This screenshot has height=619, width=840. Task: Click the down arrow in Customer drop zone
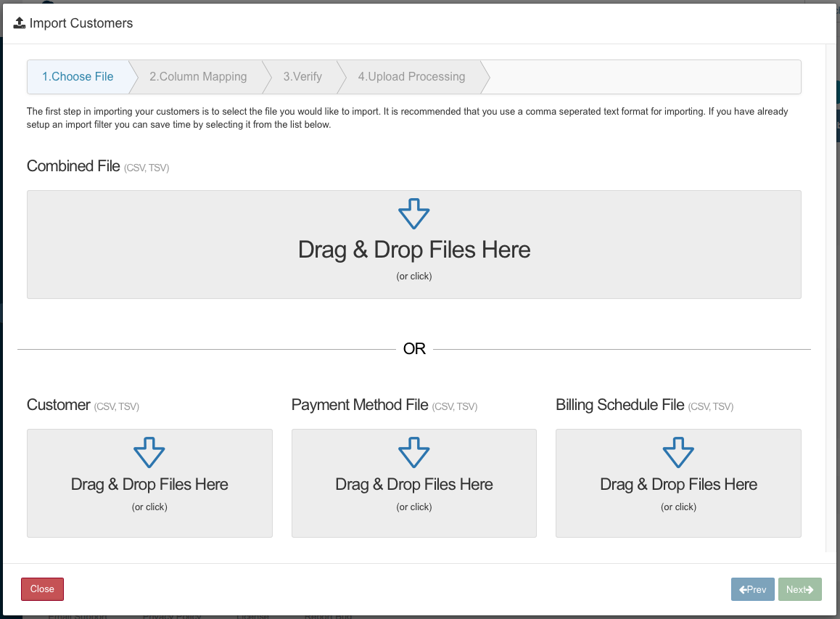tap(149, 453)
